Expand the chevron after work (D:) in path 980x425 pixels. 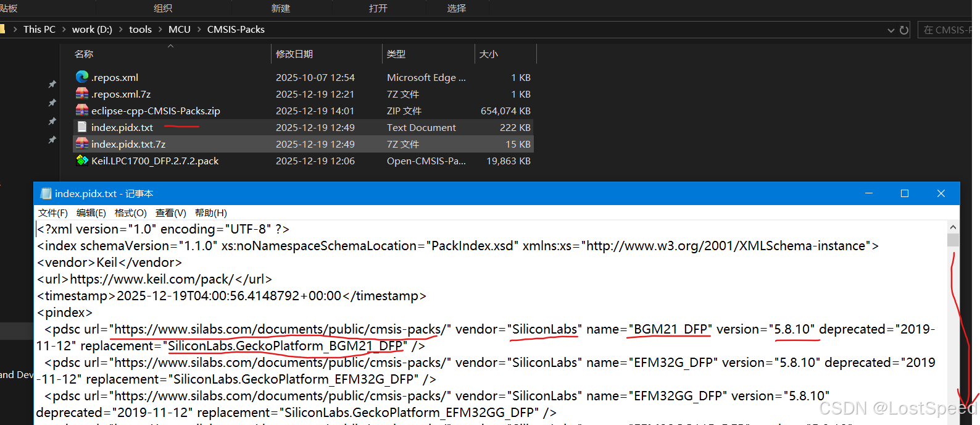pyautogui.click(x=120, y=29)
